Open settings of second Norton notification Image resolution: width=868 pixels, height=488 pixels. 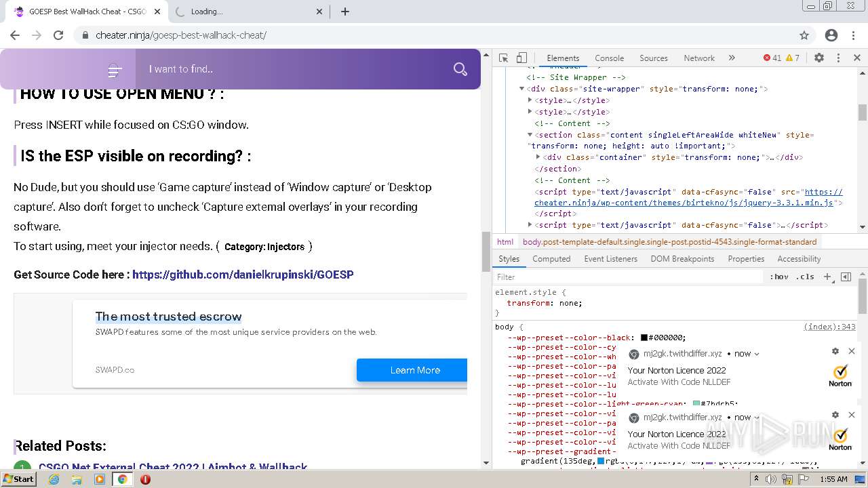tap(835, 415)
